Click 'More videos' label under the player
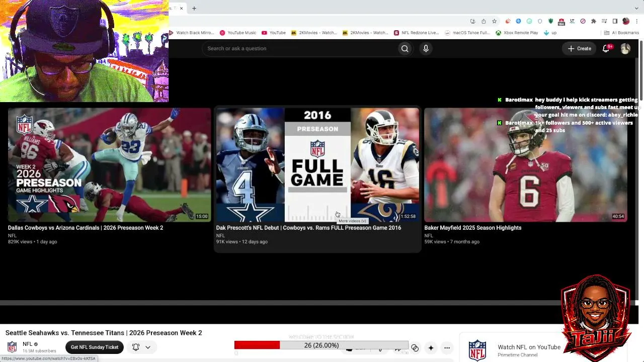The height and width of the screenshot is (362, 644). tap(352, 221)
